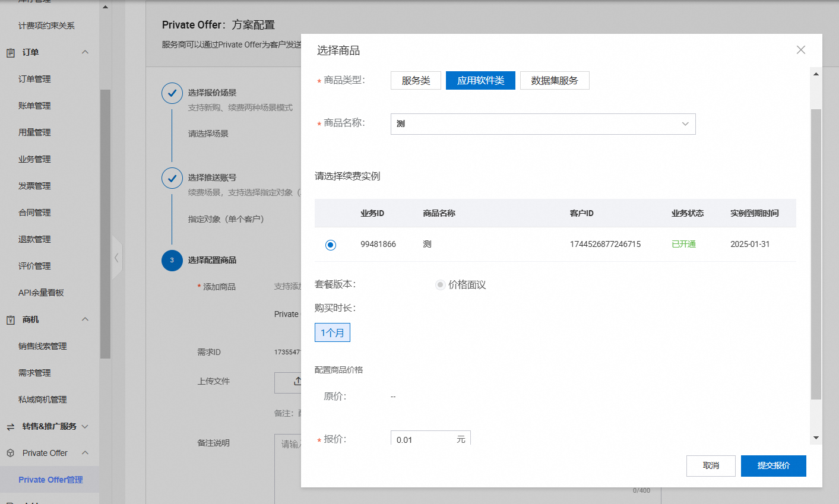839x504 pixels.
Task: Collapse the Private Offer section chevron
Action: coord(85,453)
